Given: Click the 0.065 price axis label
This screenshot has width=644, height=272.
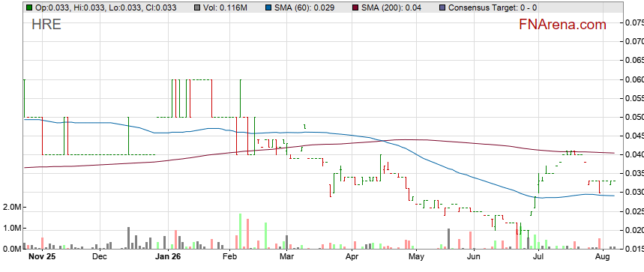Looking at the screenshot, I should [x=634, y=60].
